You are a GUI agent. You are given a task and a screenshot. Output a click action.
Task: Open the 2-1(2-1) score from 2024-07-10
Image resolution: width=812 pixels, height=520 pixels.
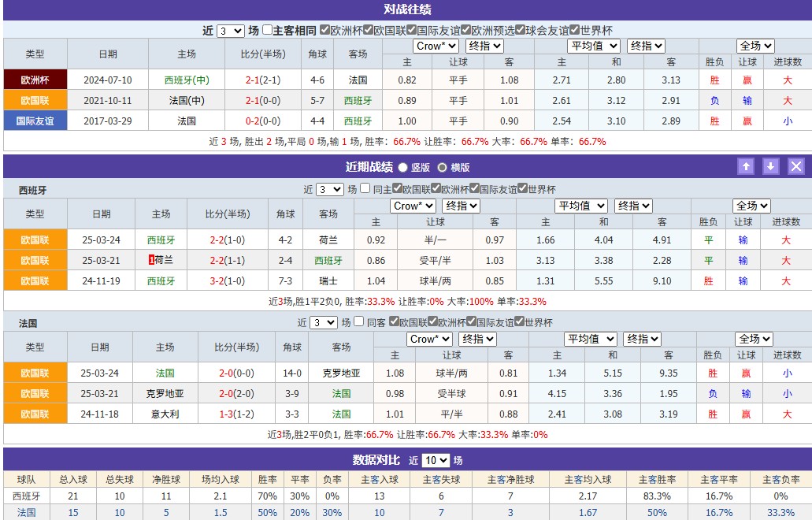262,80
